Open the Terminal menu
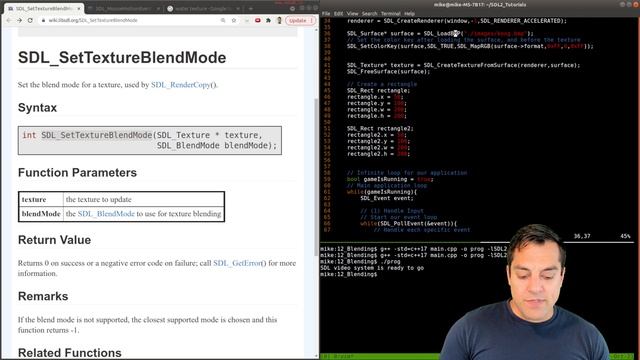This screenshot has width=640, height=360. pos(391,13)
